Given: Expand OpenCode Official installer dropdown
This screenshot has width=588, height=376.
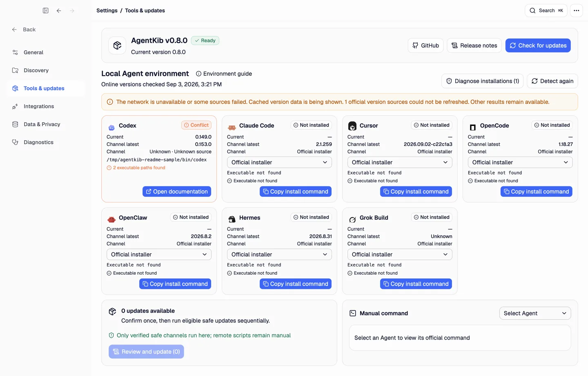Looking at the screenshot, I should coord(520,162).
